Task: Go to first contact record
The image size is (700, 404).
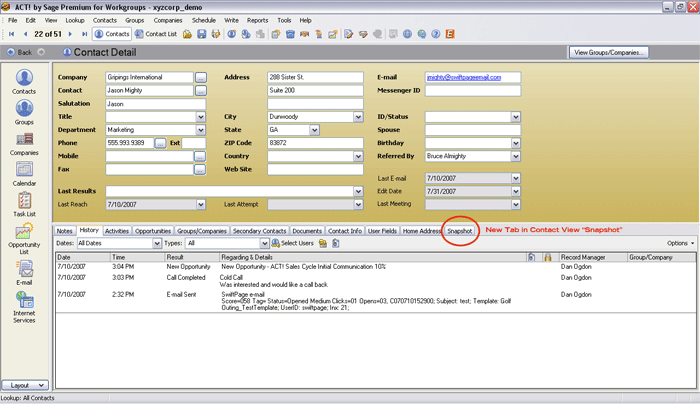Action: (12, 34)
